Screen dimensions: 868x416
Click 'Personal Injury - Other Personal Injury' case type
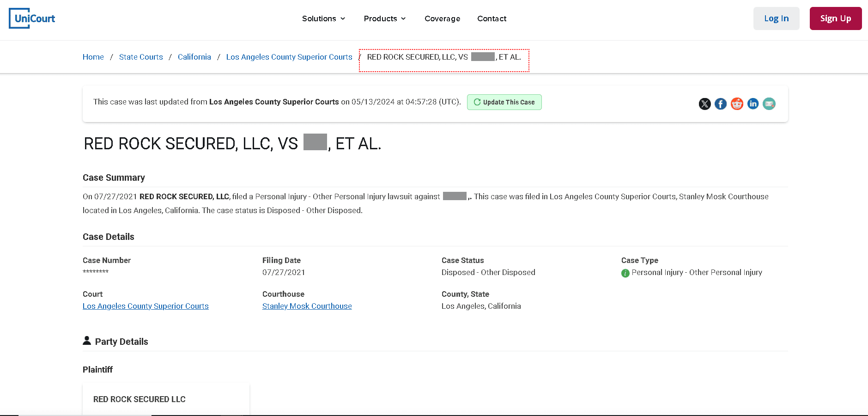point(697,272)
